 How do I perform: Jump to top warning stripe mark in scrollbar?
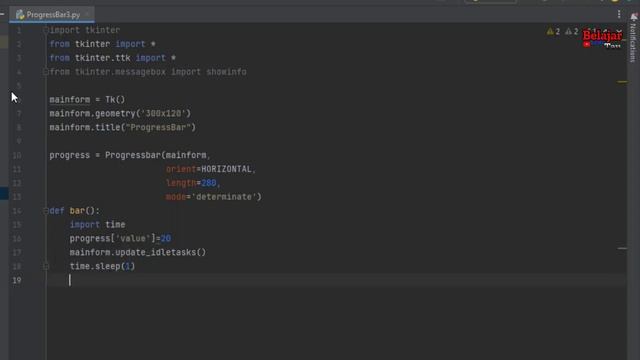(x=622, y=82)
